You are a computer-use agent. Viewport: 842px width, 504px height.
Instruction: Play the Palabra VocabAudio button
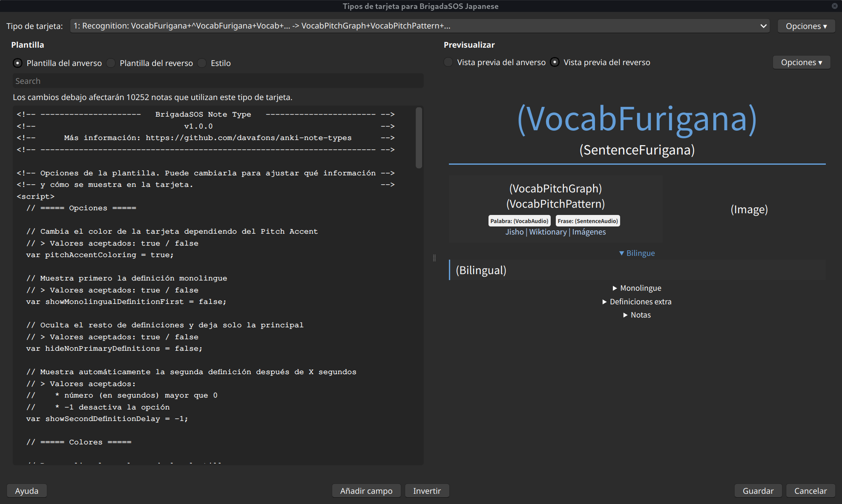click(519, 221)
